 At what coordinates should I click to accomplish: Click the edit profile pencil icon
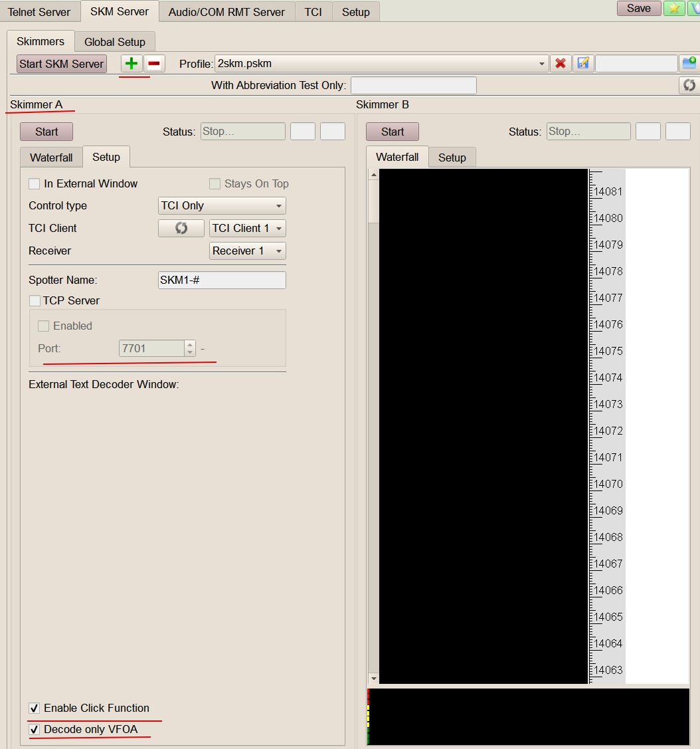pos(582,64)
